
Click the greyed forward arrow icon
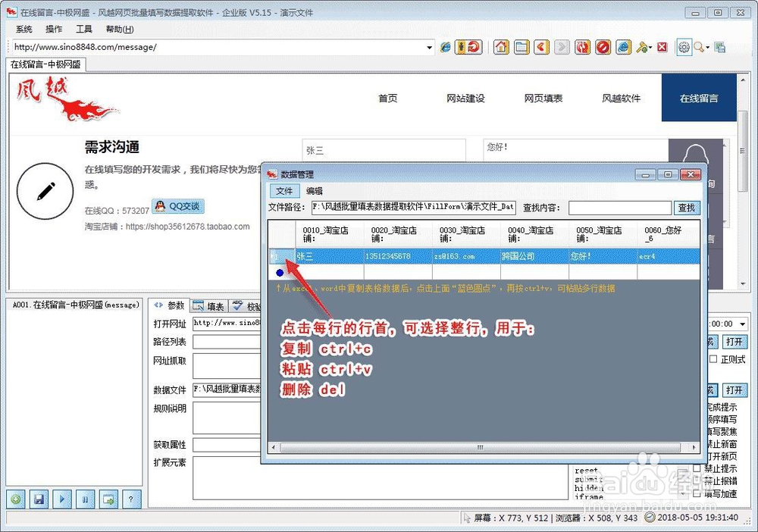(x=562, y=47)
